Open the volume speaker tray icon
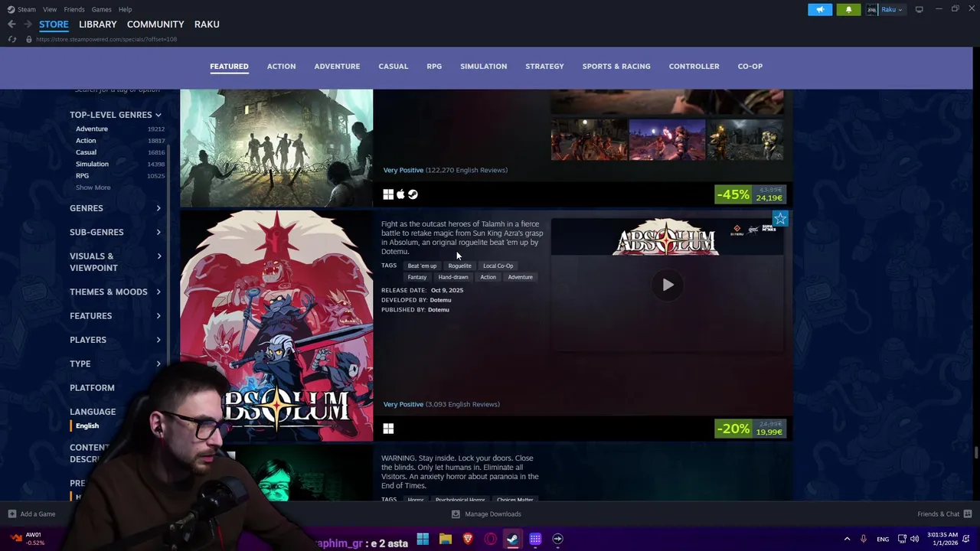The width and height of the screenshot is (980, 551). pyautogui.click(x=915, y=539)
